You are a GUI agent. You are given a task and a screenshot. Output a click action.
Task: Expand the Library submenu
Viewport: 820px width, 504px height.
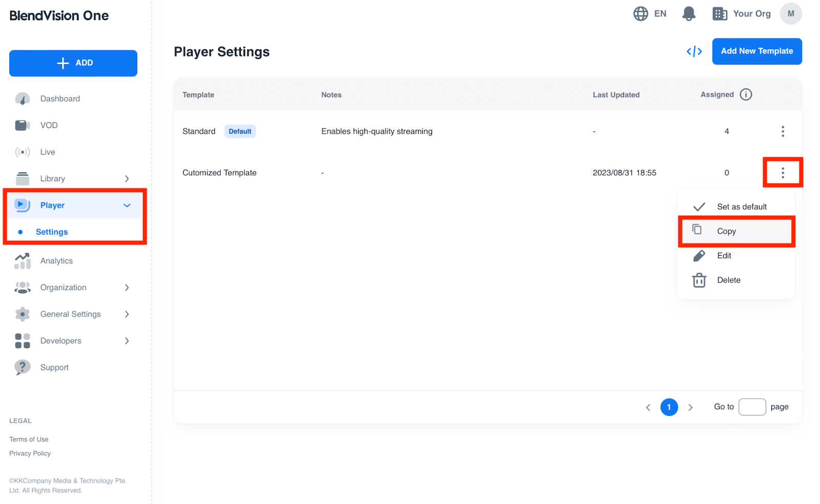(x=127, y=179)
